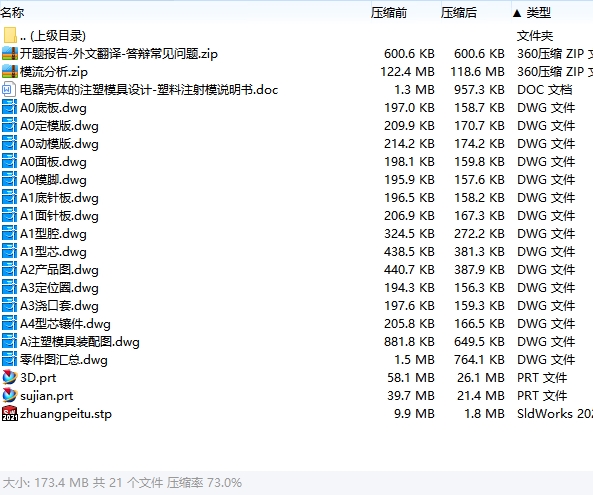Select file name A1型腔.dwg
Image resolution: width=593 pixels, height=495 pixels.
53,234
